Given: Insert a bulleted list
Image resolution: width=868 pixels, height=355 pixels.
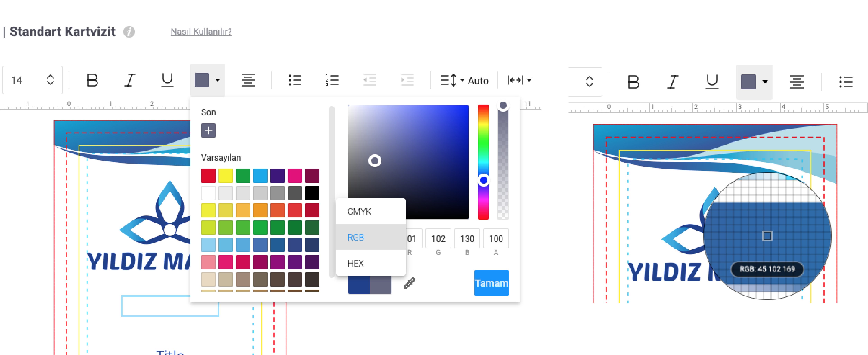Looking at the screenshot, I should point(295,80).
